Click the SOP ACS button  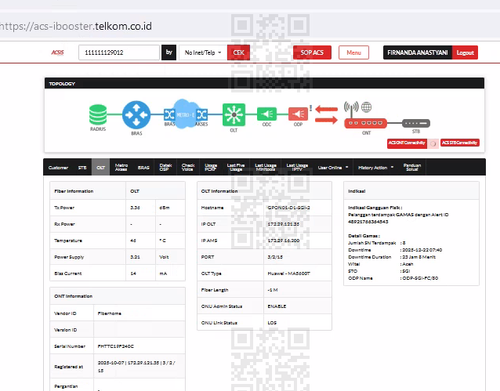point(312,53)
